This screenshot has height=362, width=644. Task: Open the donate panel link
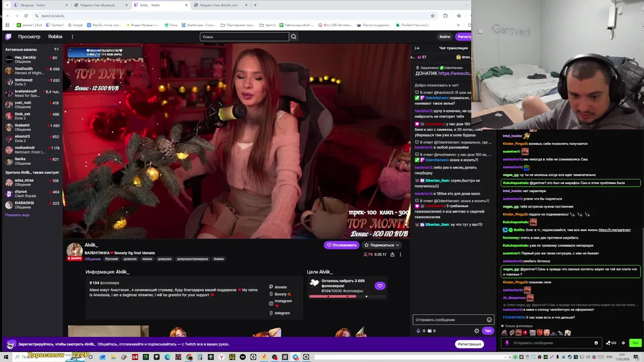click(x=278, y=287)
